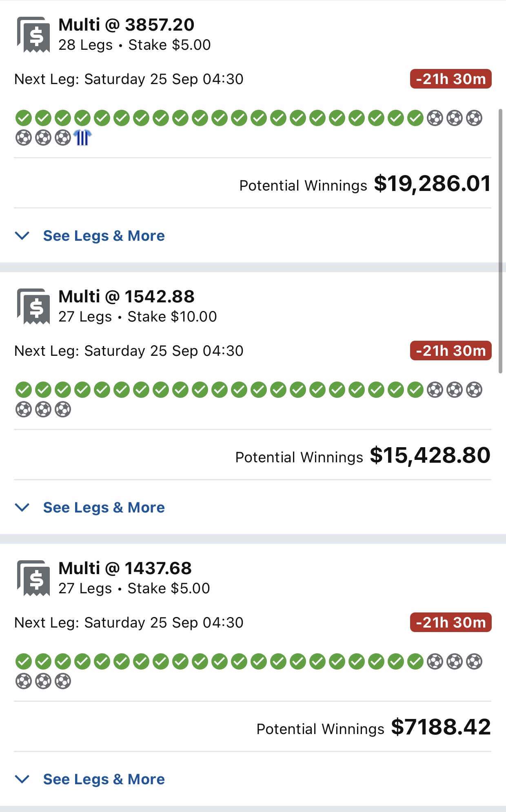Viewport: 506px width, 812px height.
Task: Tap the bet slip icon for Multi @ 1437.68
Action: (33, 578)
